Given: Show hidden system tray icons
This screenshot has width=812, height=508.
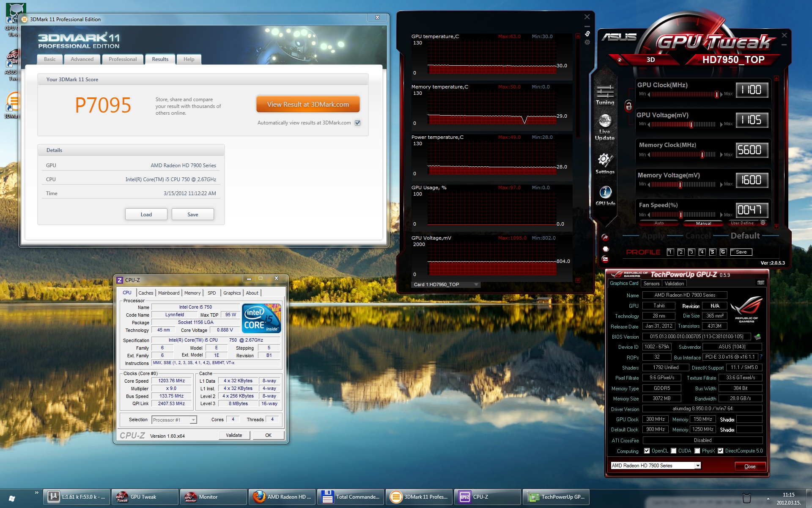Looking at the screenshot, I should tap(768, 499).
